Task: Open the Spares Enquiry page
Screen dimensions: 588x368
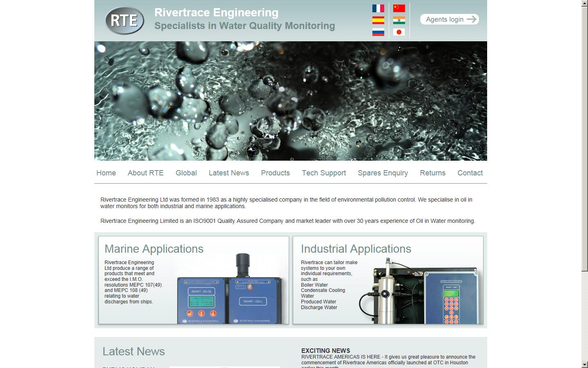Action: pos(383,173)
